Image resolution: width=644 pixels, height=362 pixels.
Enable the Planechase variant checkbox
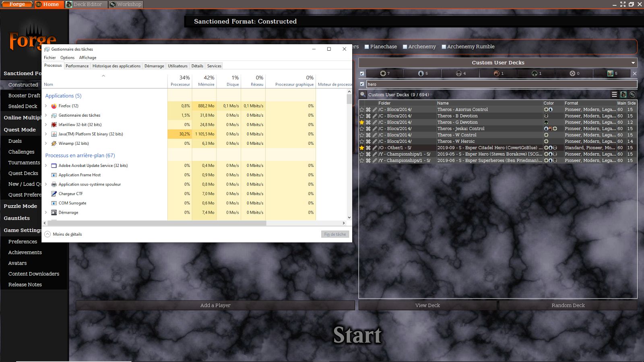click(367, 47)
